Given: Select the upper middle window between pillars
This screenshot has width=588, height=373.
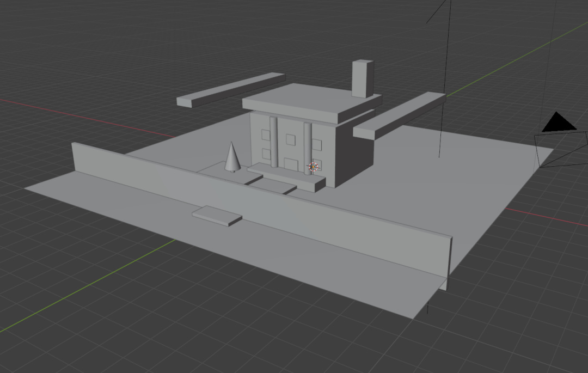Looking at the screenshot, I should pos(291,140).
